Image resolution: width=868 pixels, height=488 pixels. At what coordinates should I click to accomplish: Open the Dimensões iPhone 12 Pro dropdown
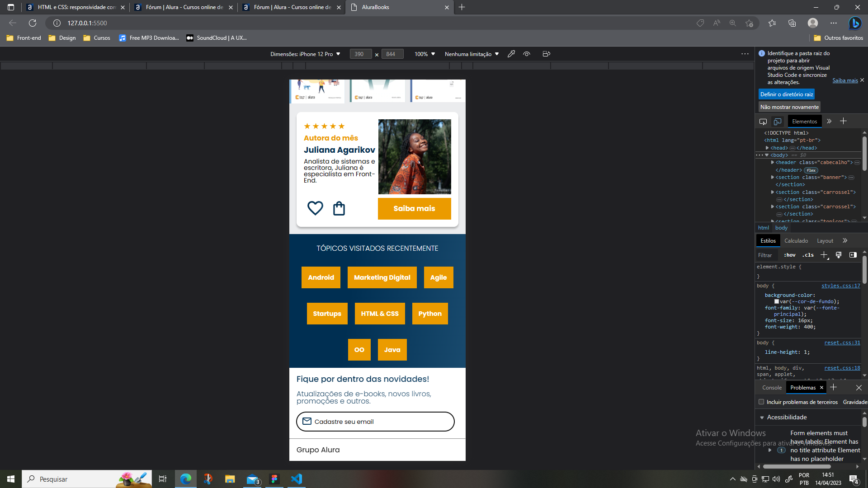tap(305, 54)
